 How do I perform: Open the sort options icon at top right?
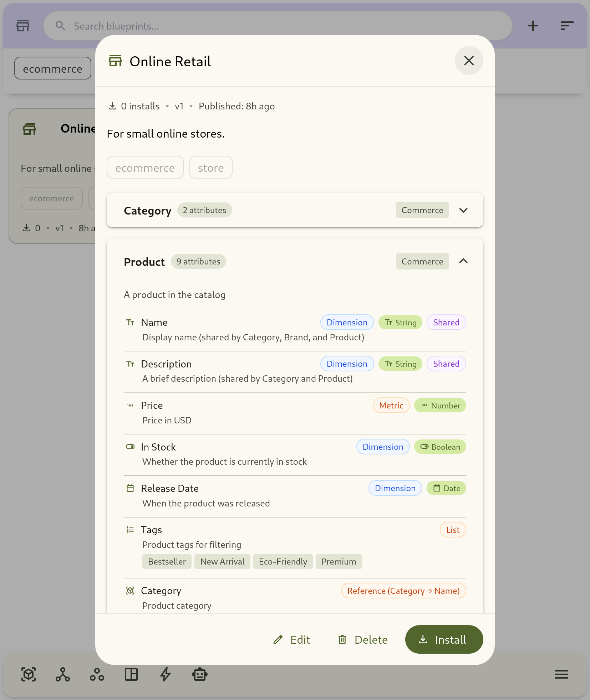566,25
